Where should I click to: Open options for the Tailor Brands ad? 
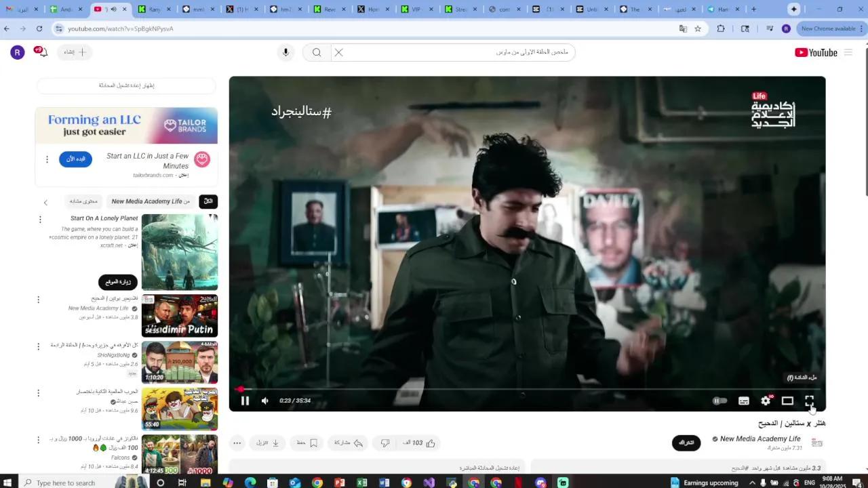click(47, 159)
